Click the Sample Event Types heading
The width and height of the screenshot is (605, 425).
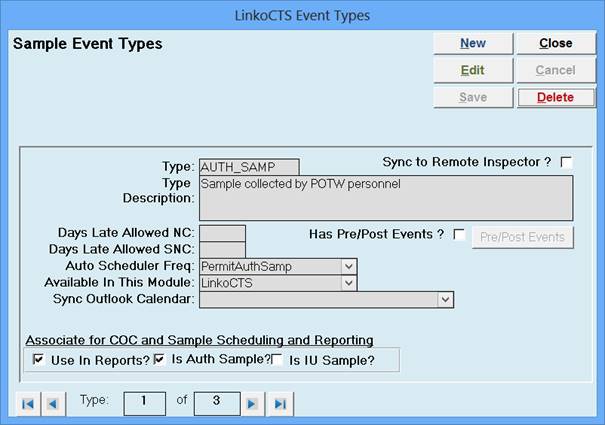[x=88, y=43]
